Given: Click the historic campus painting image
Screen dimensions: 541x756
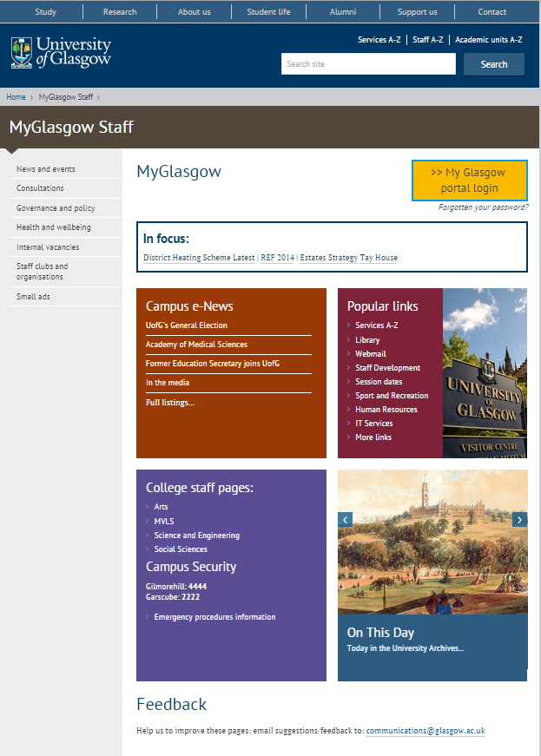Looking at the screenshot, I should (x=432, y=542).
